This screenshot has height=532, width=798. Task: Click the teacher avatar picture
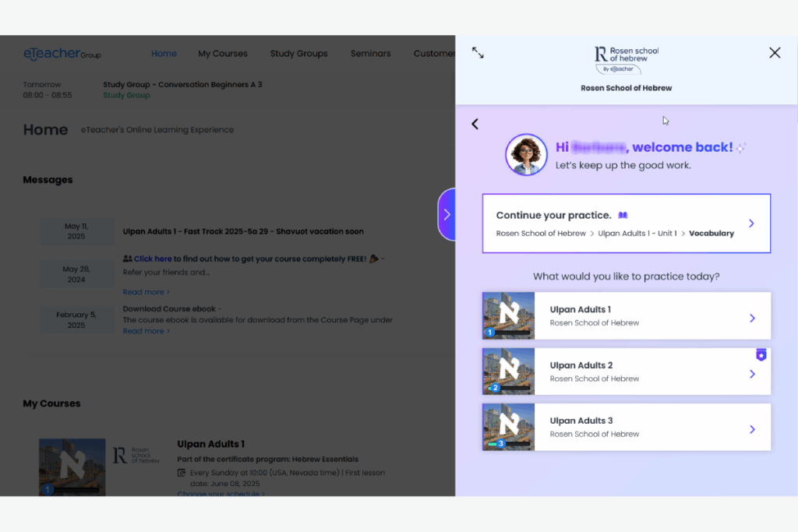pos(526,155)
